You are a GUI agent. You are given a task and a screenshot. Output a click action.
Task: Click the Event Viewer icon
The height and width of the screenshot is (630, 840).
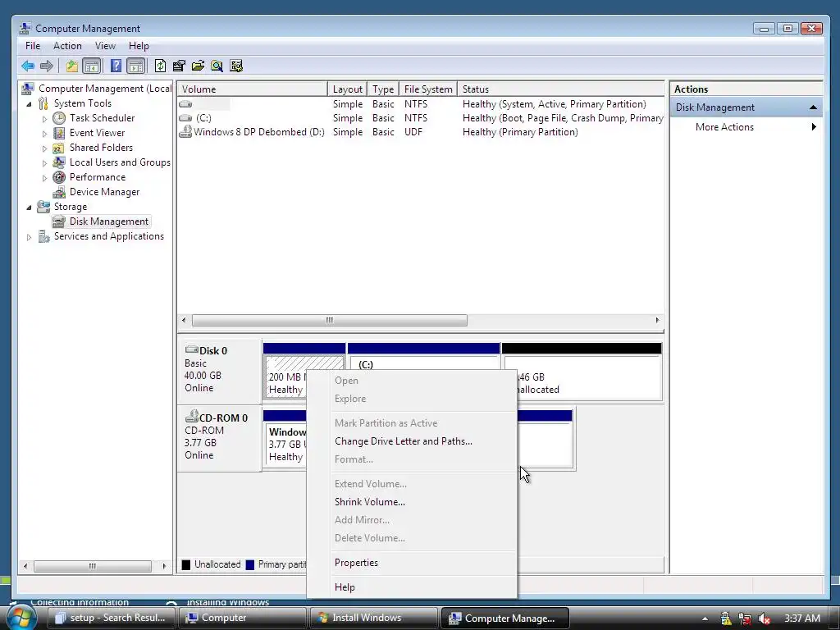click(x=59, y=133)
